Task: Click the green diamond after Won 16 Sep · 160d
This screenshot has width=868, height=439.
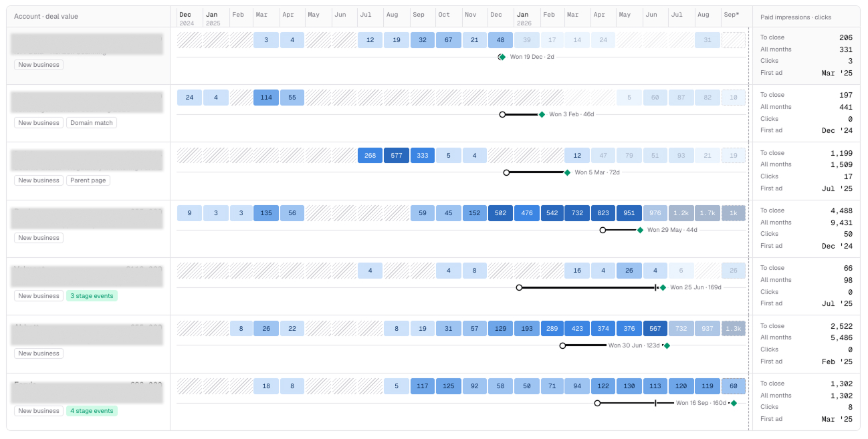Action: [x=734, y=403]
